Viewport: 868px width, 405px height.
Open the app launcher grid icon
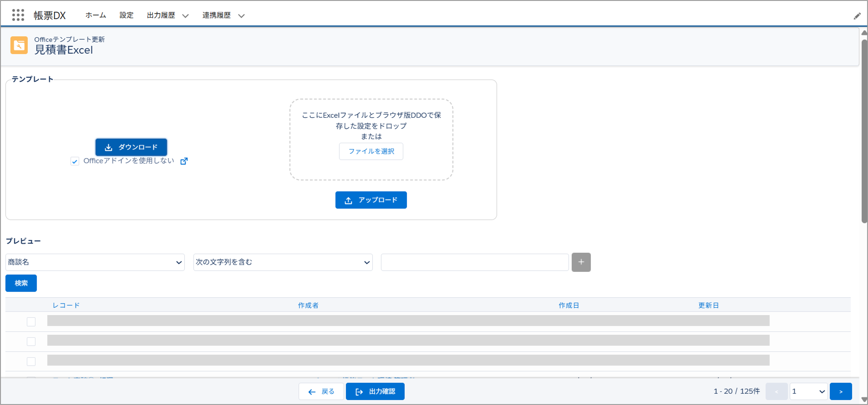tap(18, 15)
